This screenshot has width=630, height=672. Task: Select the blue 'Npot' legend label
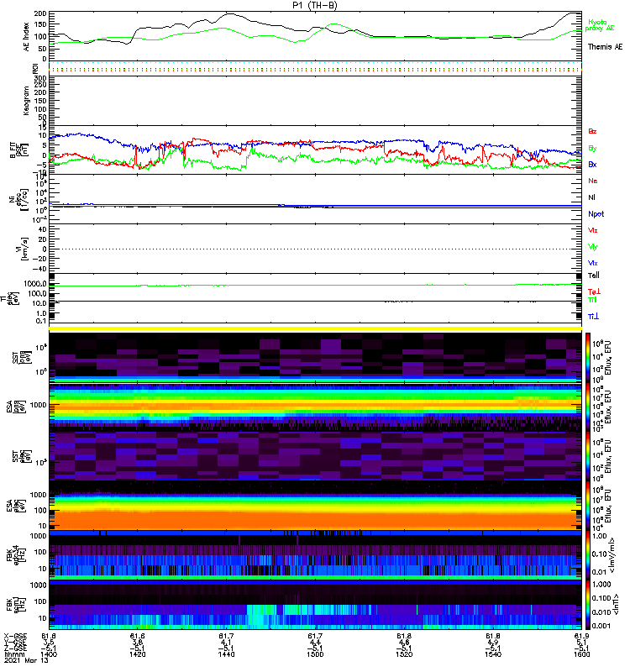pyautogui.click(x=596, y=214)
